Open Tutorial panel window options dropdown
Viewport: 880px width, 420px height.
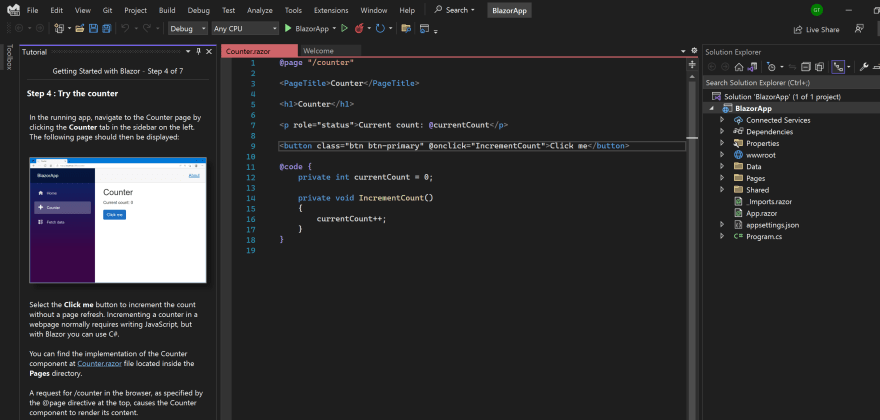(x=188, y=52)
